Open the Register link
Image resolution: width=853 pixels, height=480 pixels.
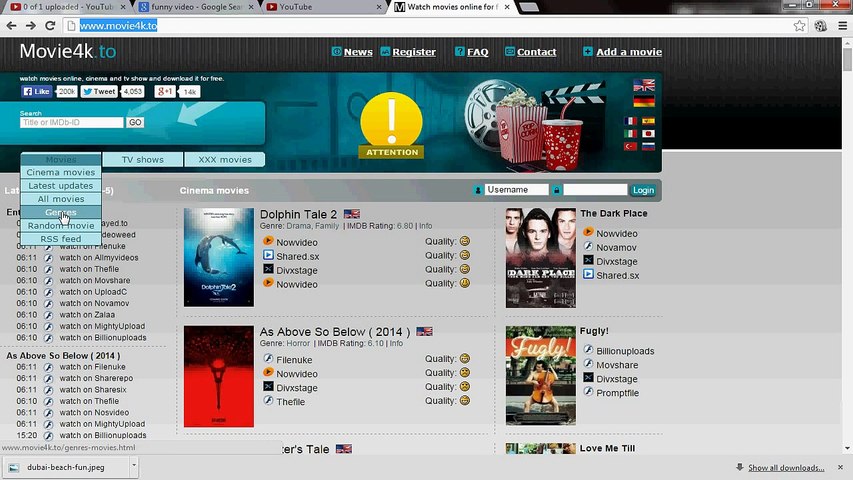coord(414,52)
